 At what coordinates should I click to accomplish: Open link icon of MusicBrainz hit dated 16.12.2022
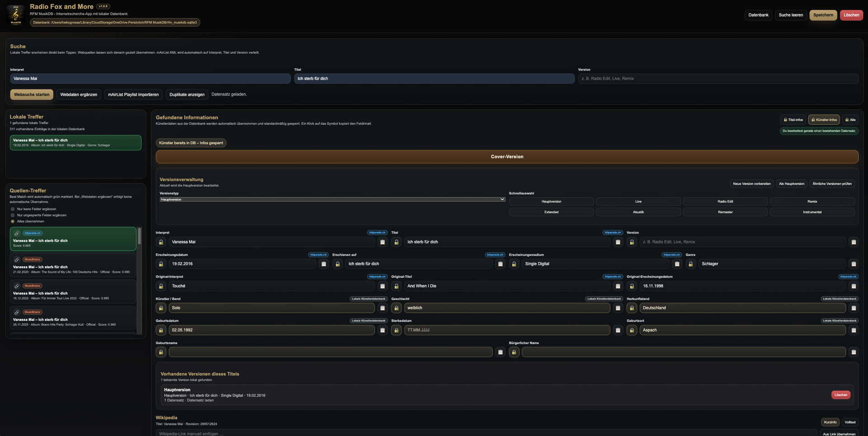click(17, 286)
